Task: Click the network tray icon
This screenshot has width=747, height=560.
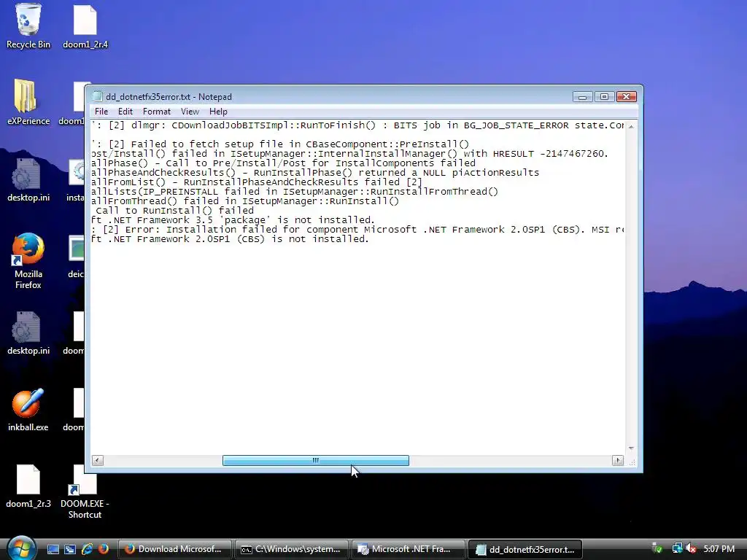Action: pyautogui.click(x=677, y=548)
